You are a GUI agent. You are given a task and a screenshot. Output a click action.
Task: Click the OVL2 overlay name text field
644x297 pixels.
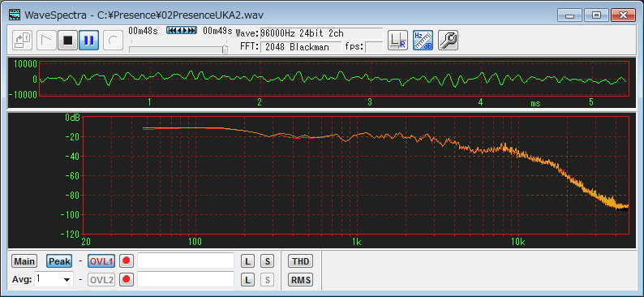186,279
